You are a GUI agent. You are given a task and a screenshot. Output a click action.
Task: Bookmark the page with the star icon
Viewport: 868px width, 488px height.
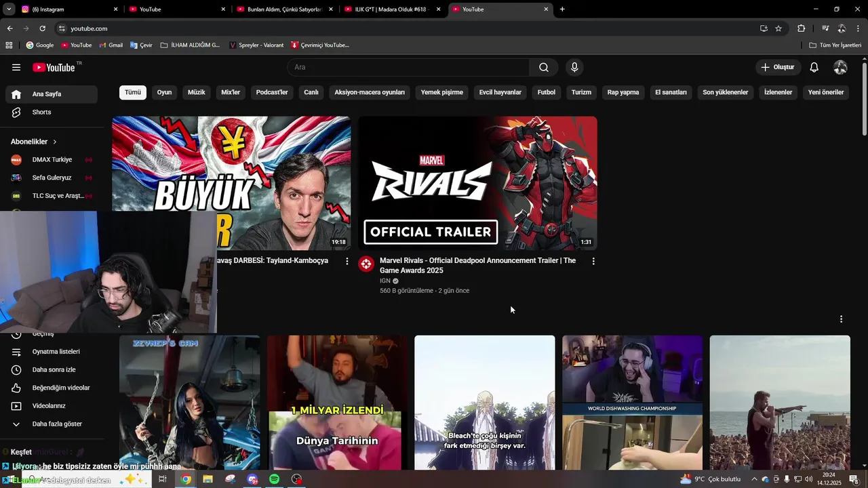(x=778, y=28)
